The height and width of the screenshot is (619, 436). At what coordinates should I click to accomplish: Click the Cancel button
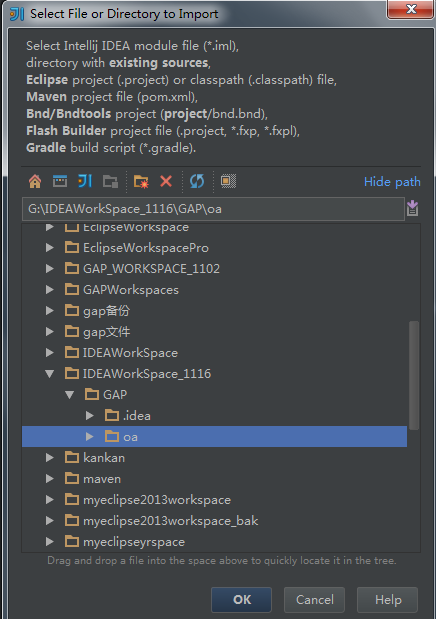314,599
